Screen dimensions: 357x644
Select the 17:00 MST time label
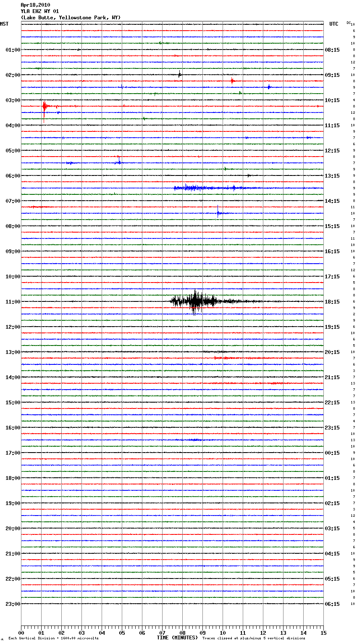13,453
